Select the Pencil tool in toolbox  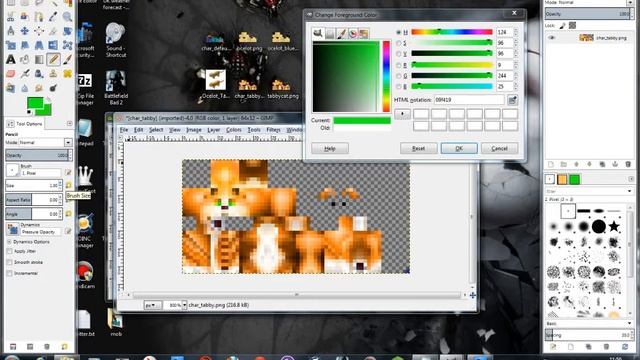tap(53, 60)
